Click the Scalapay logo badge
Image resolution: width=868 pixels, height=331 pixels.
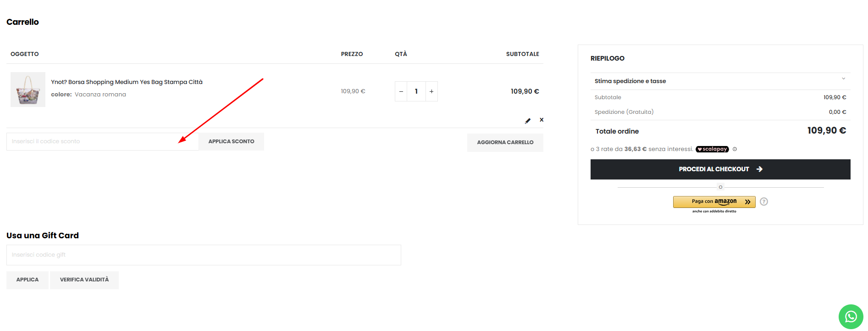(712, 149)
